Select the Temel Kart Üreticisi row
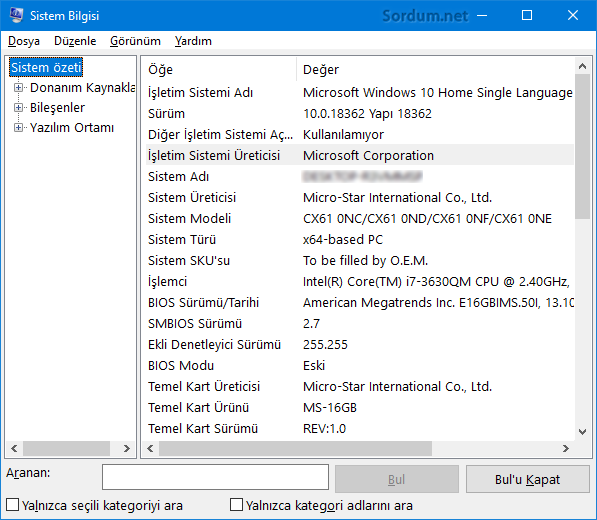This screenshot has height=520, width=597. [x=360, y=386]
